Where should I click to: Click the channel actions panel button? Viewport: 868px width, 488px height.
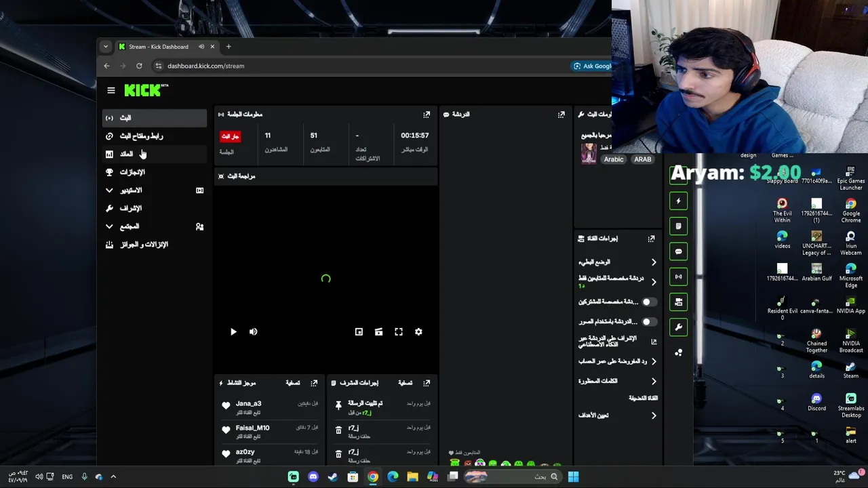click(678, 302)
